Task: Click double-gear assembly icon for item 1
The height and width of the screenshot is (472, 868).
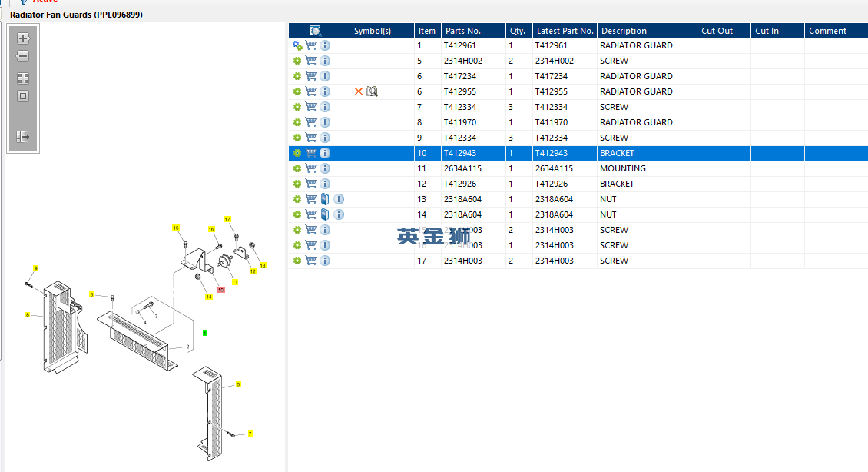Action: pos(297,45)
